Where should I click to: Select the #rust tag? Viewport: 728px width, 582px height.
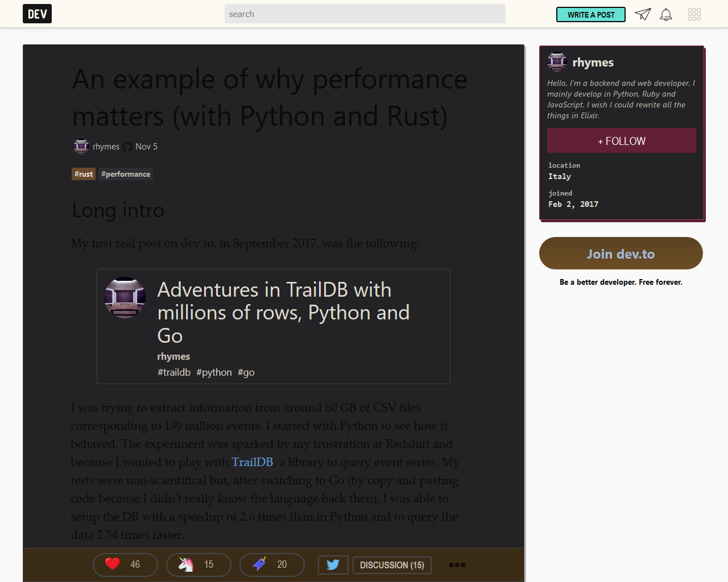coord(83,174)
